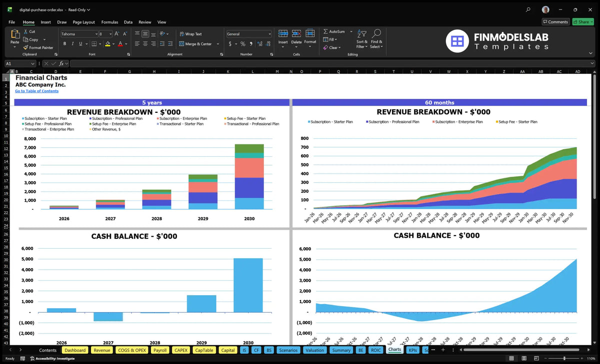
Task: Click the Comments button
Action: (x=555, y=21)
